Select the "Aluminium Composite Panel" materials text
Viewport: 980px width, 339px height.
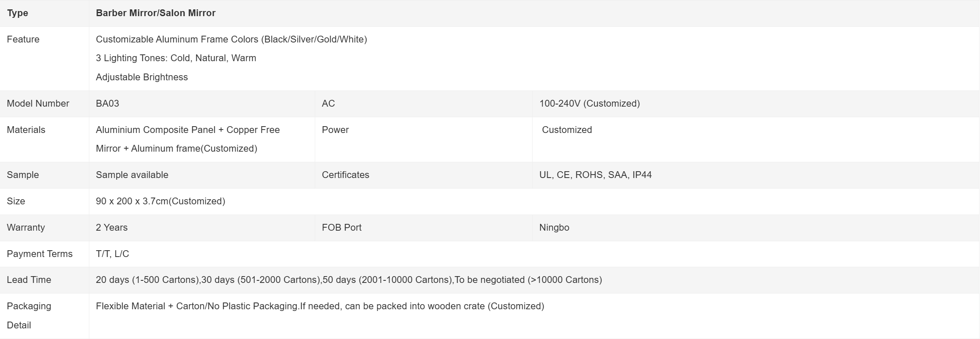click(188, 130)
